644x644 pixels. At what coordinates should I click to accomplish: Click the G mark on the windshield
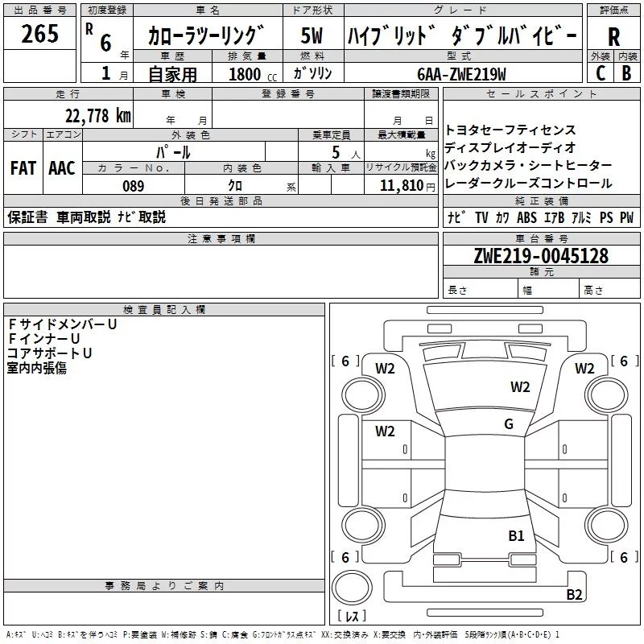[x=509, y=424]
